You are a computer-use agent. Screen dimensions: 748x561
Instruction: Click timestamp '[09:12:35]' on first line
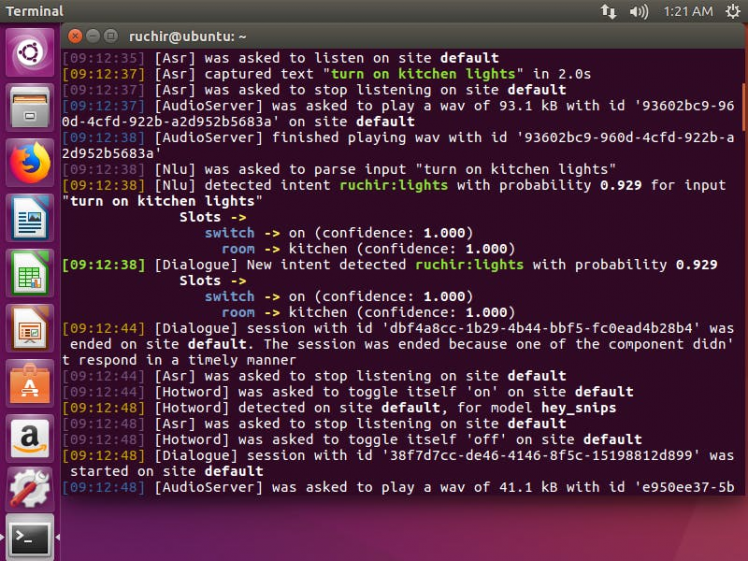pos(104,58)
